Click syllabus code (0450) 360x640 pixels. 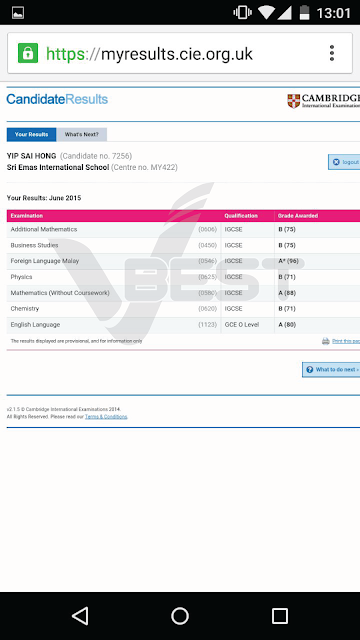[x=207, y=245]
